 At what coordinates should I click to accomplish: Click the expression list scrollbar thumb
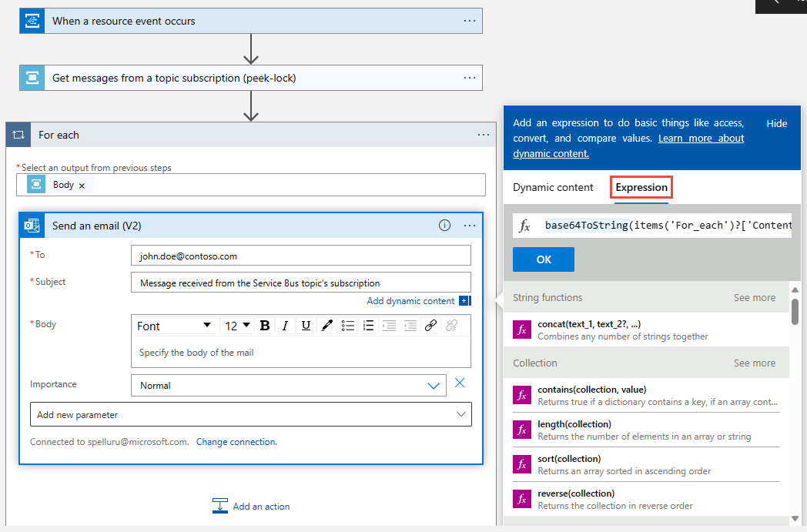[x=795, y=312]
